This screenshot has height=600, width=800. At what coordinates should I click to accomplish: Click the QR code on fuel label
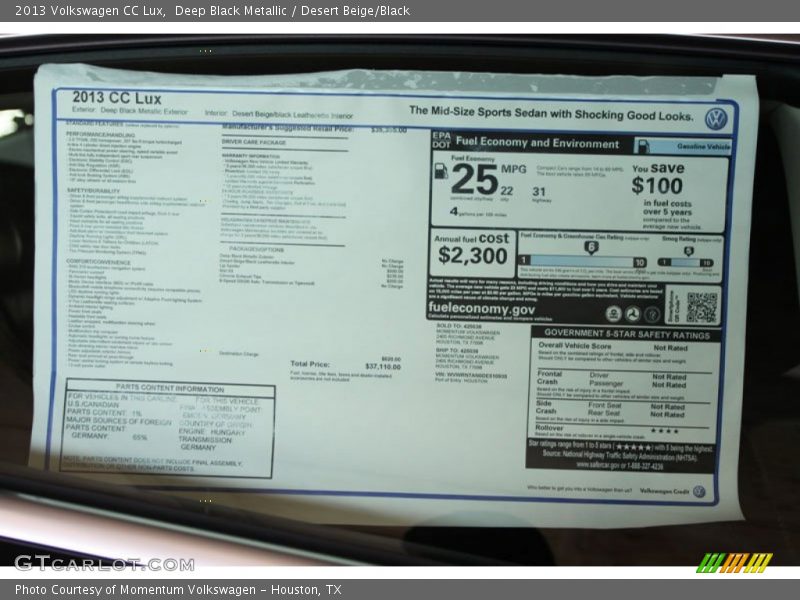(x=702, y=307)
